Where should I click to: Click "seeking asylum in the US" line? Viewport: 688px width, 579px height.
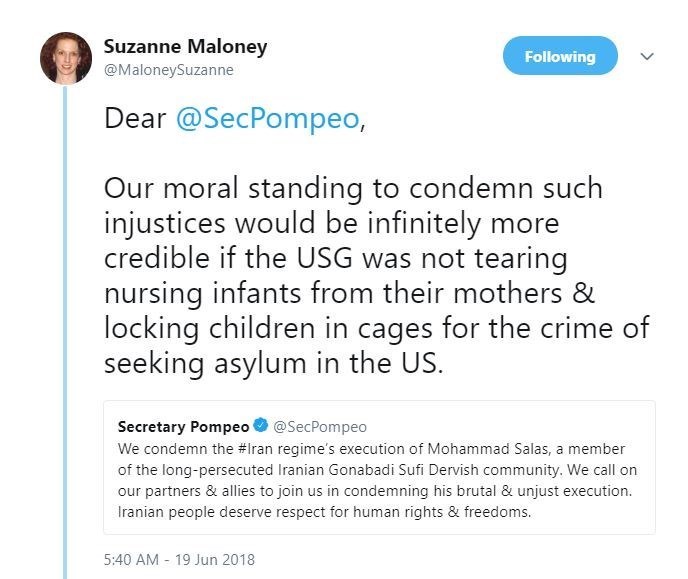tap(273, 363)
